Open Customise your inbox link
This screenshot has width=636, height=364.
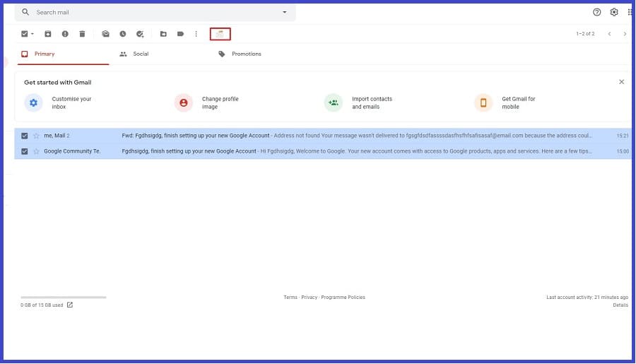coord(71,102)
